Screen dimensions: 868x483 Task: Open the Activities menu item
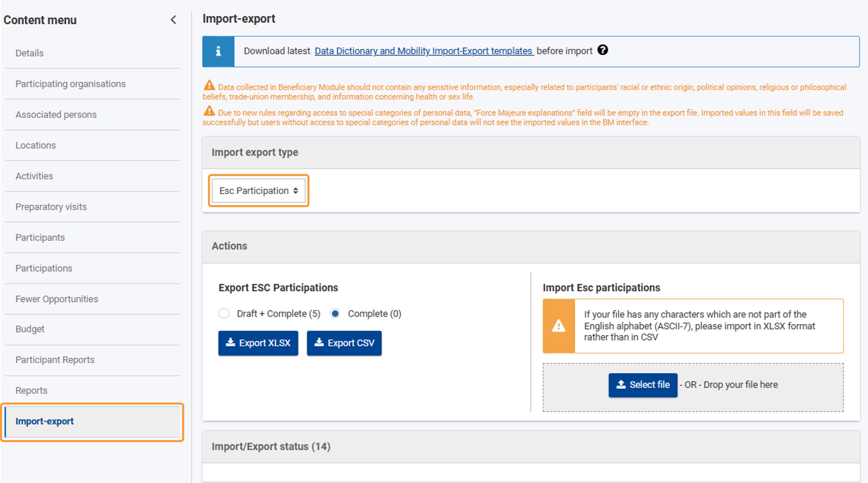coord(92,176)
